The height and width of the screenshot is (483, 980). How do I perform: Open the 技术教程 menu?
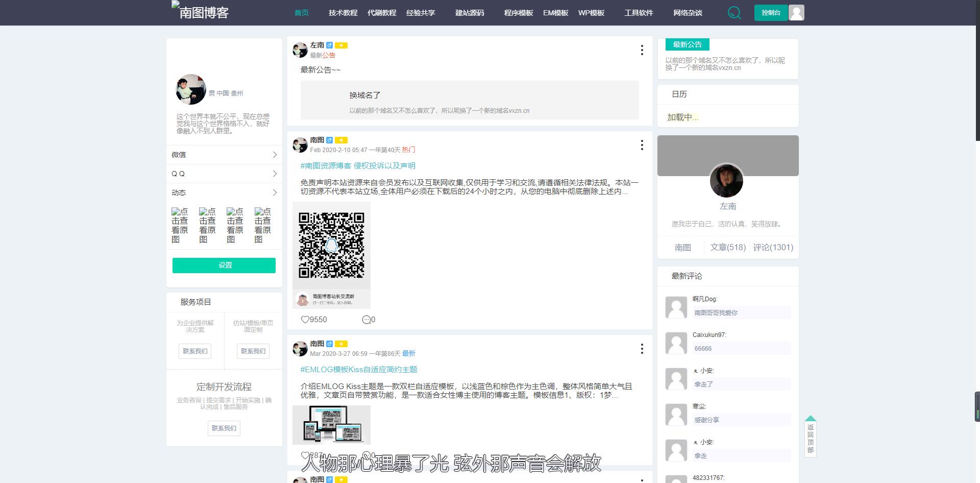click(342, 12)
